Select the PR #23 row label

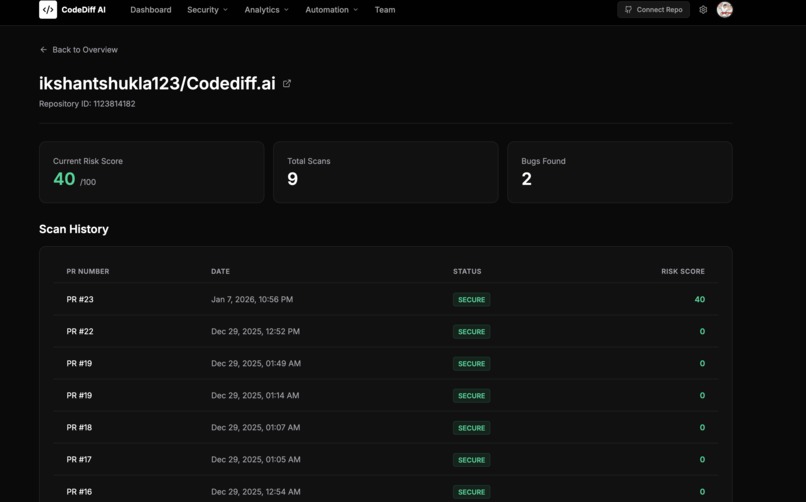pos(80,300)
